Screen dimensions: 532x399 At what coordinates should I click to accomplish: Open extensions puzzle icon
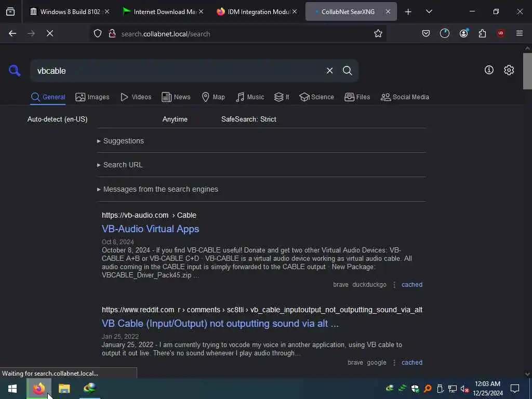[482, 33]
